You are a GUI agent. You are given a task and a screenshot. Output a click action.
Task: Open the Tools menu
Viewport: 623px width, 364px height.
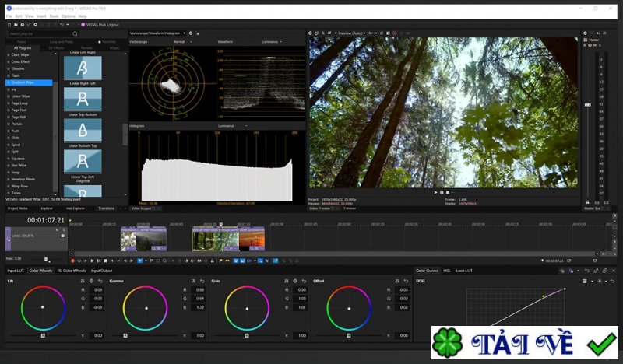(54, 16)
